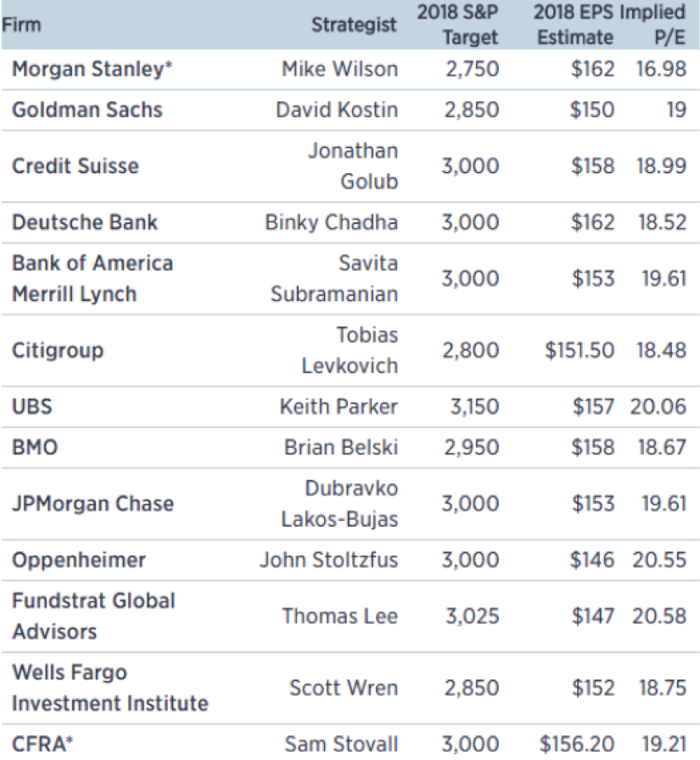The width and height of the screenshot is (700, 760).
Task: Select the Goldman Sachs row label
Action: tap(87, 110)
